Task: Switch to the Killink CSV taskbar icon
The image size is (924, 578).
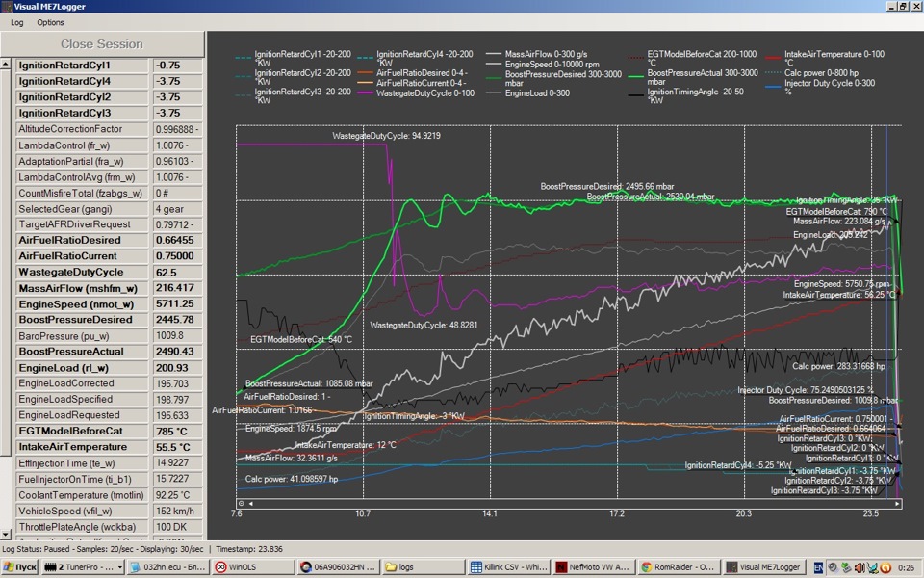Action: [509, 567]
